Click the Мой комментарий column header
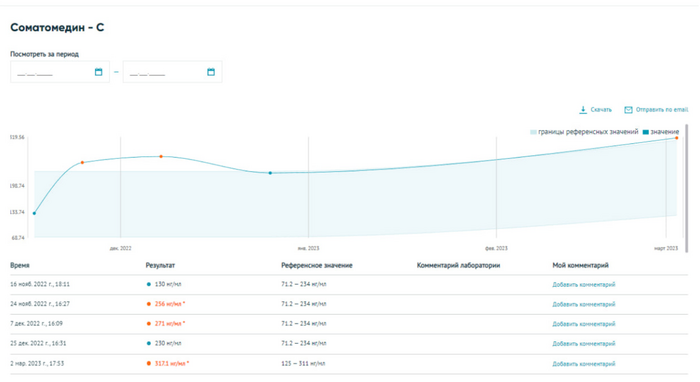 coord(580,266)
